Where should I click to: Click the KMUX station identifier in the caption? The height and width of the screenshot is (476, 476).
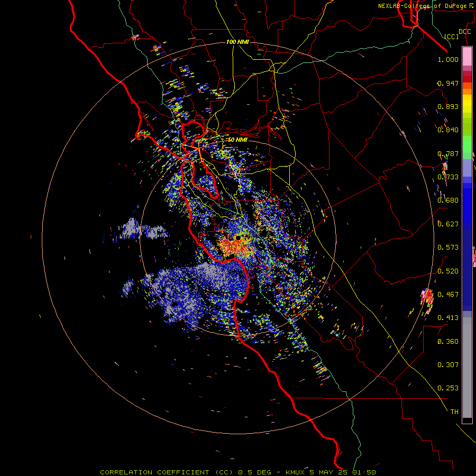(x=296, y=472)
